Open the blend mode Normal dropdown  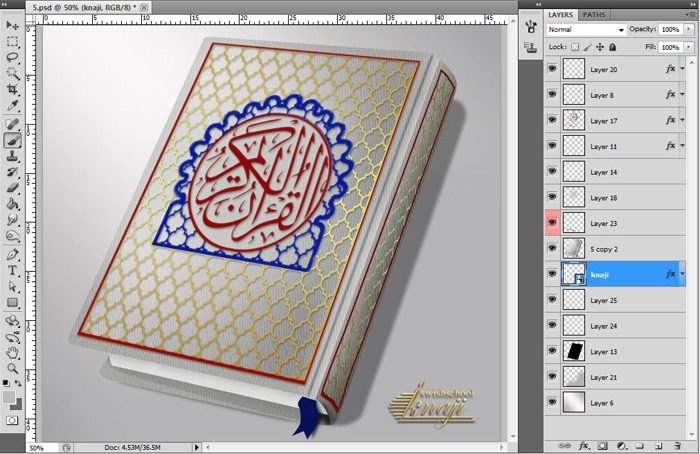587,30
